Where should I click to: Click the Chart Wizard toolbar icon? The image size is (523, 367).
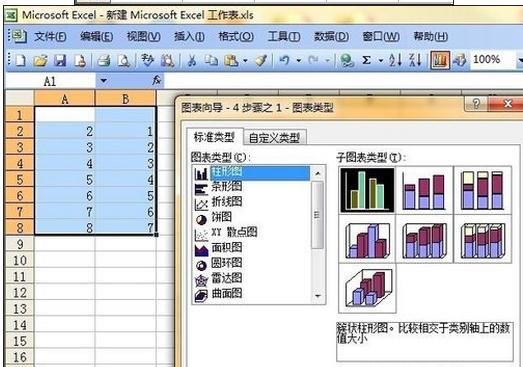[439, 60]
